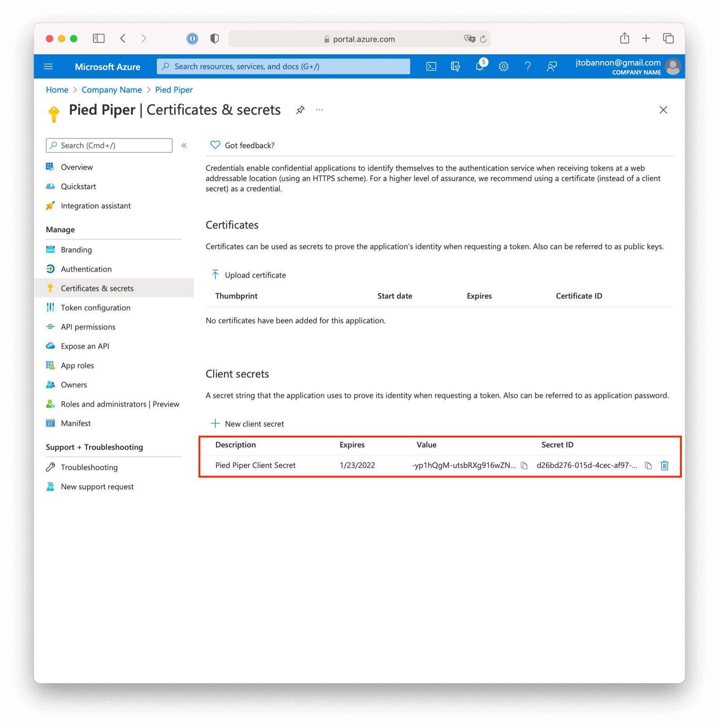
Task: Open Cloud Shell from the top bar
Action: coord(431,67)
